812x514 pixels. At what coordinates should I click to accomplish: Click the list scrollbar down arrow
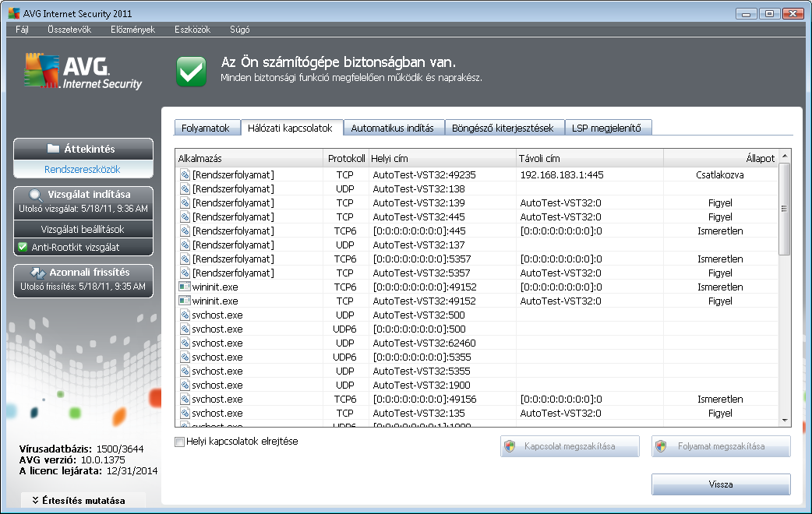785,421
